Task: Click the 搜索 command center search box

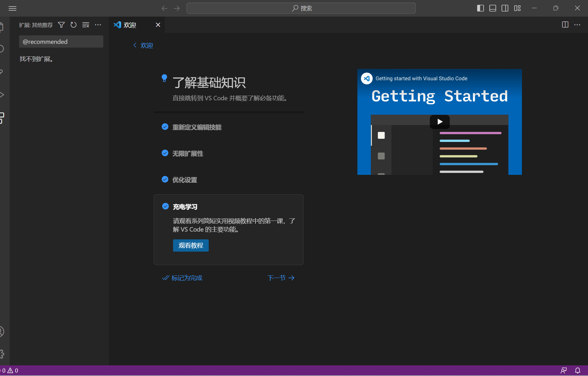Action: [301, 8]
